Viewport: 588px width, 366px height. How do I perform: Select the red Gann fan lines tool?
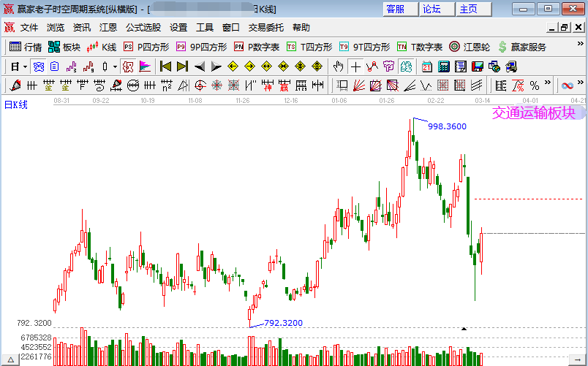359,85
